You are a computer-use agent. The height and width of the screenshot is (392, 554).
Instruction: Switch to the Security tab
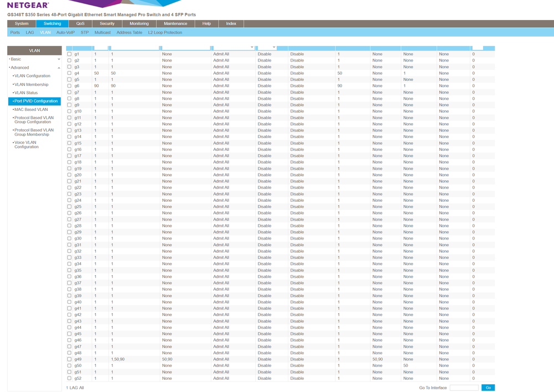pos(107,24)
